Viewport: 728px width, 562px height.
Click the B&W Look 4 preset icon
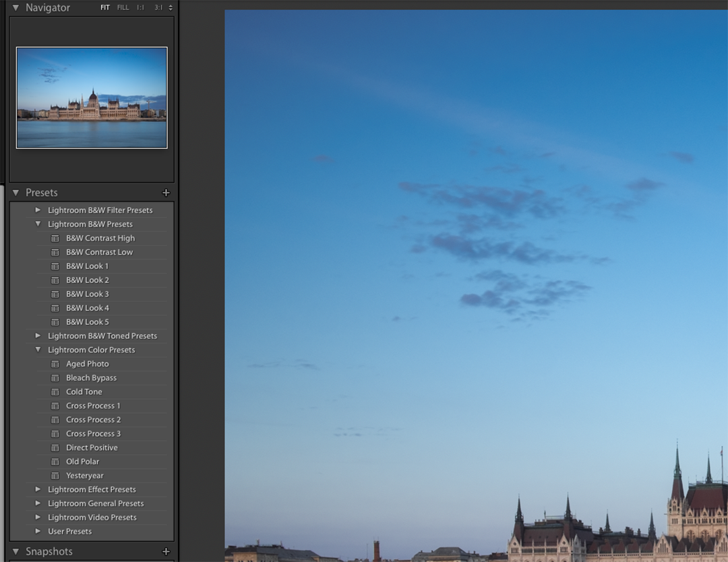55,308
